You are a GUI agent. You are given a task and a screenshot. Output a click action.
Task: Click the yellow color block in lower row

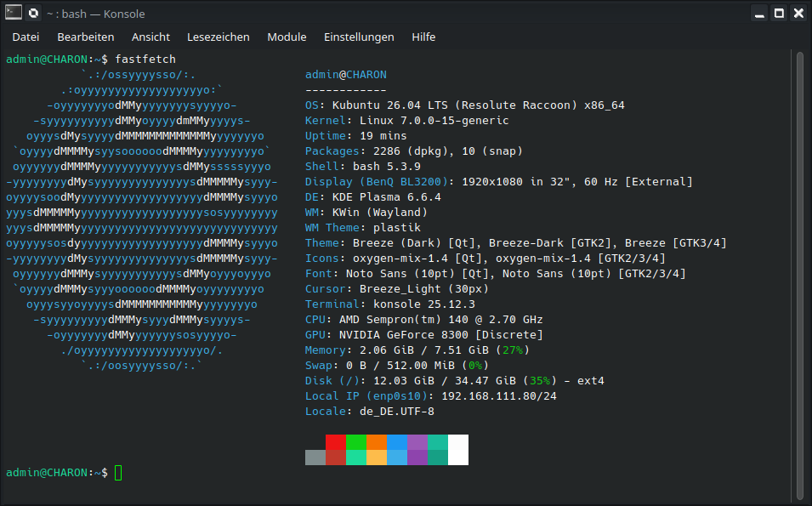coord(377,458)
